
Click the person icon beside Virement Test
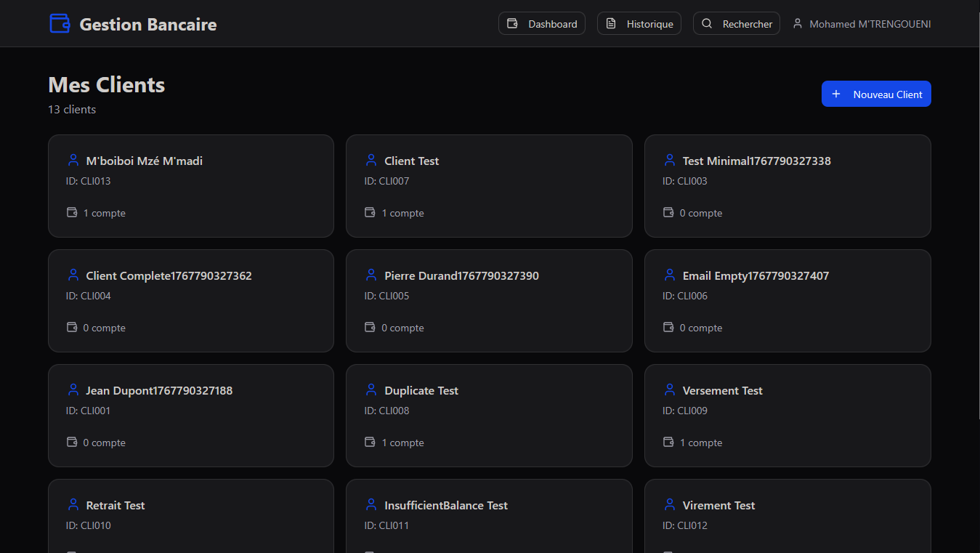pos(669,505)
